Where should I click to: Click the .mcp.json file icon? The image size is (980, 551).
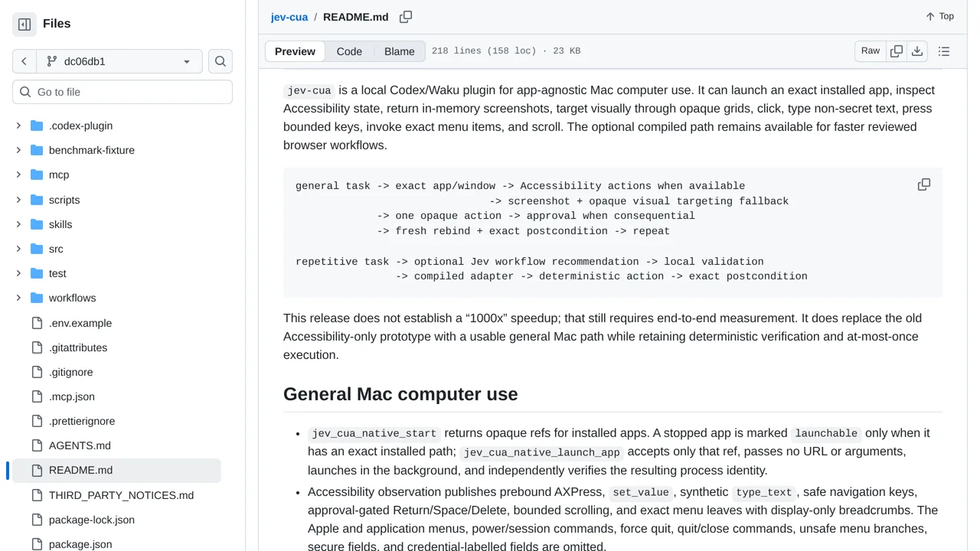coord(37,396)
